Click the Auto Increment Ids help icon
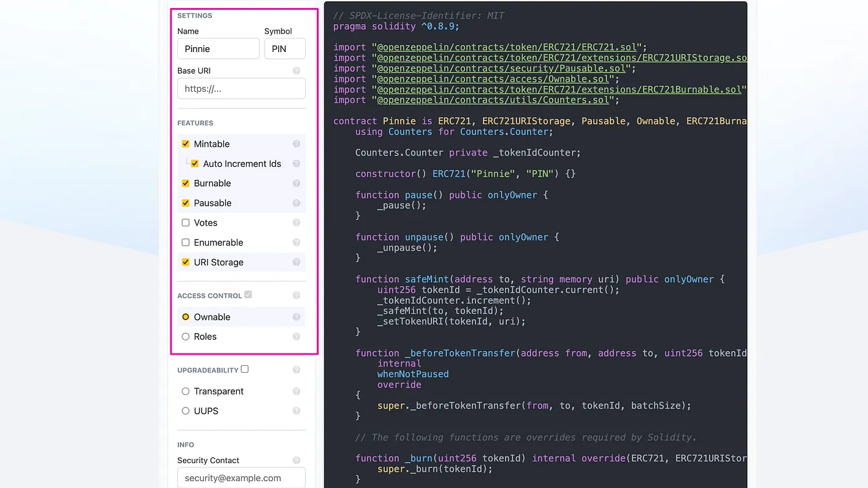 click(x=296, y=164)
